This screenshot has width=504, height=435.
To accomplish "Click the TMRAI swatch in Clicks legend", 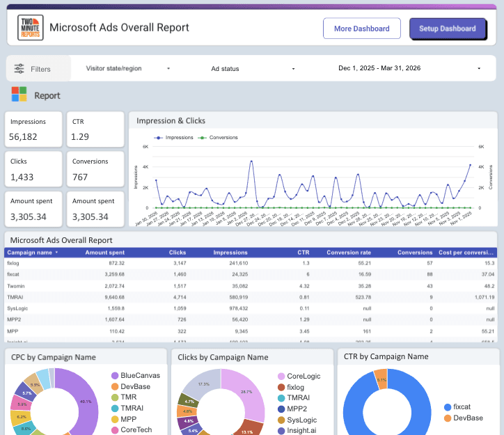I will (281, 398).
